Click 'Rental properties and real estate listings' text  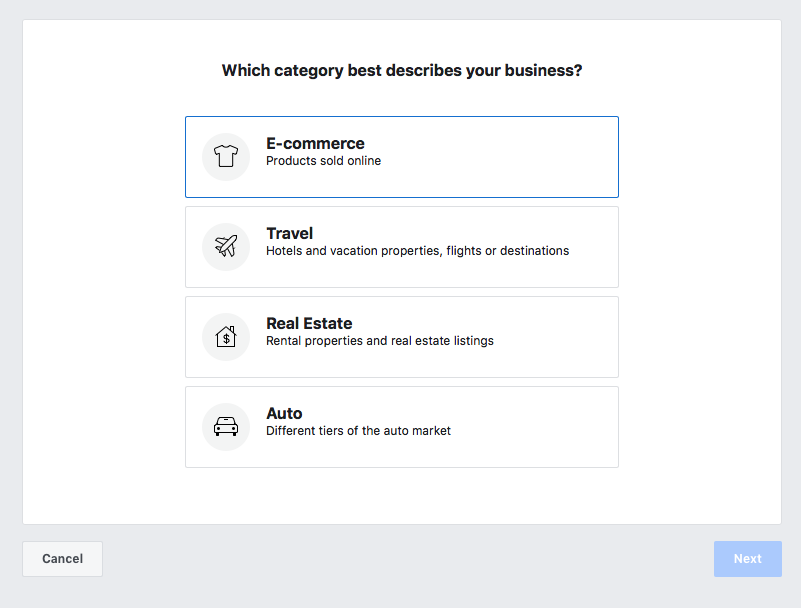pos(380,341)
